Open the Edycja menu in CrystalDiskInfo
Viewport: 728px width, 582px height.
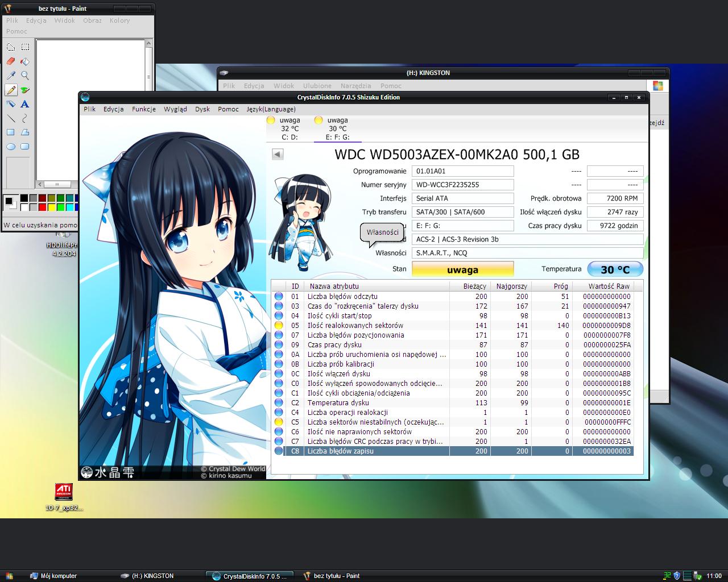[114, 109]
